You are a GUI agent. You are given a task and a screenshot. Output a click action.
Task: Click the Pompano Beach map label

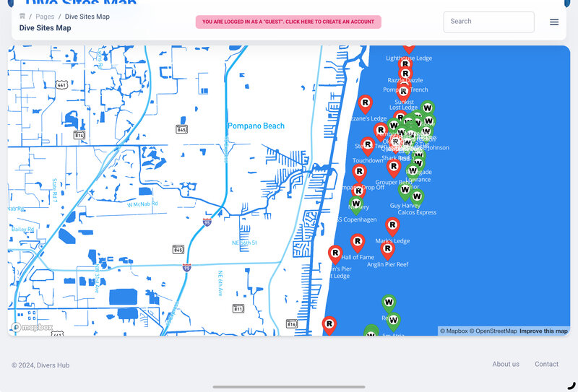(256, 126)
